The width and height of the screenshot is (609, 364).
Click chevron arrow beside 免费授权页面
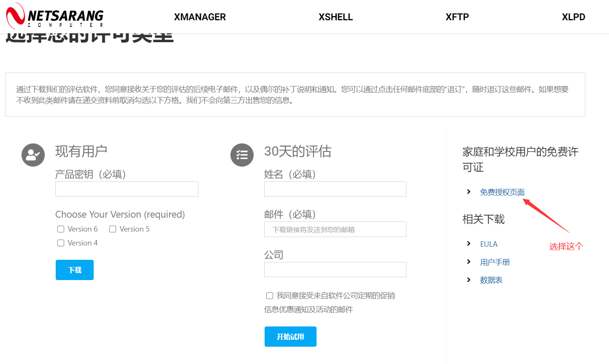(468, 192)
